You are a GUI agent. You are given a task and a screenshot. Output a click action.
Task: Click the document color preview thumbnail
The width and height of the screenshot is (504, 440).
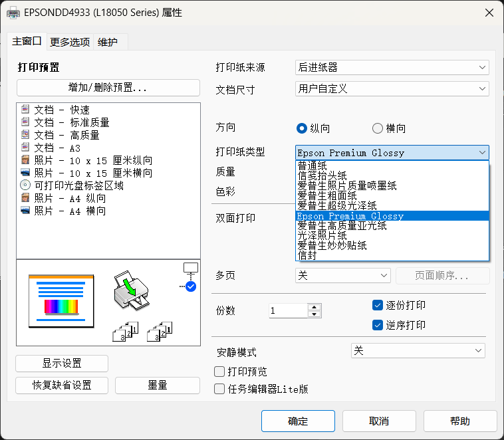[61, 301]
